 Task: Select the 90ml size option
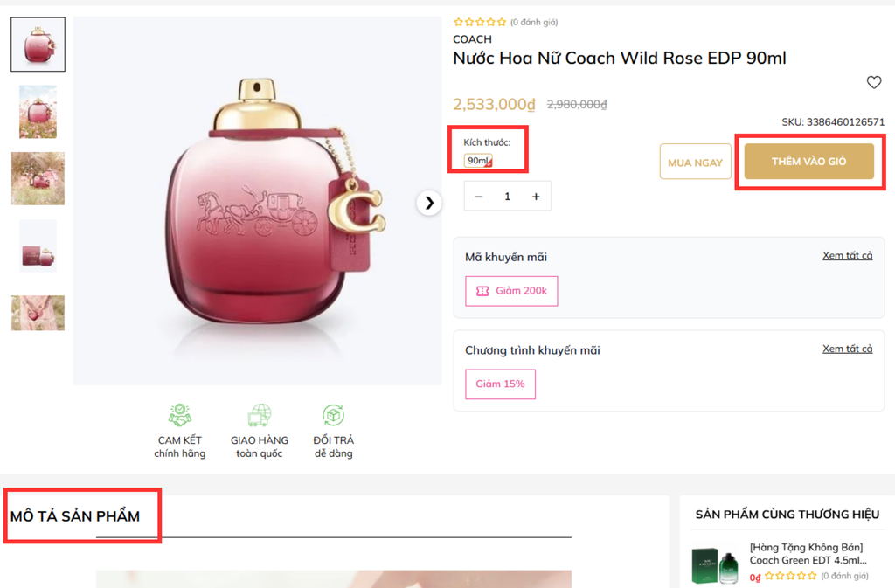pyautogui.click(x=478, y=161)
